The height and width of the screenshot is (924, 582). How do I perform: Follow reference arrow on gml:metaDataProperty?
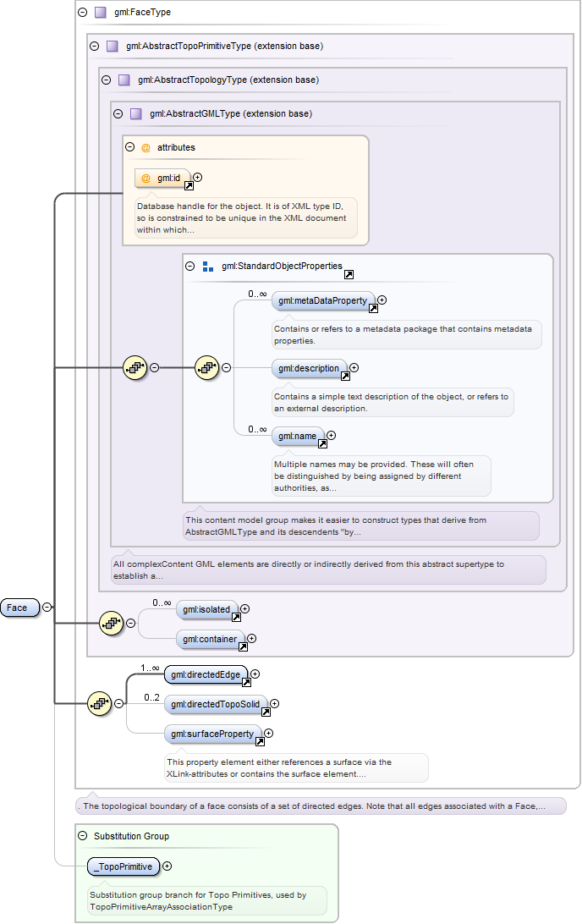click(x=373, y=308)
